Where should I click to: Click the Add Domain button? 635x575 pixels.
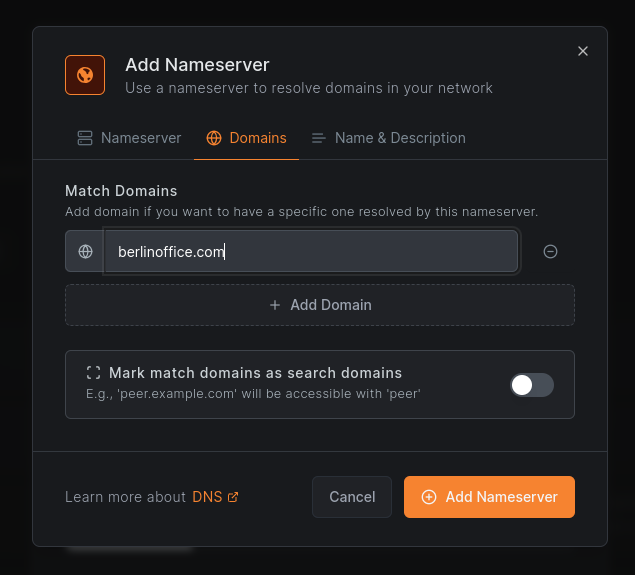(320, 305)
